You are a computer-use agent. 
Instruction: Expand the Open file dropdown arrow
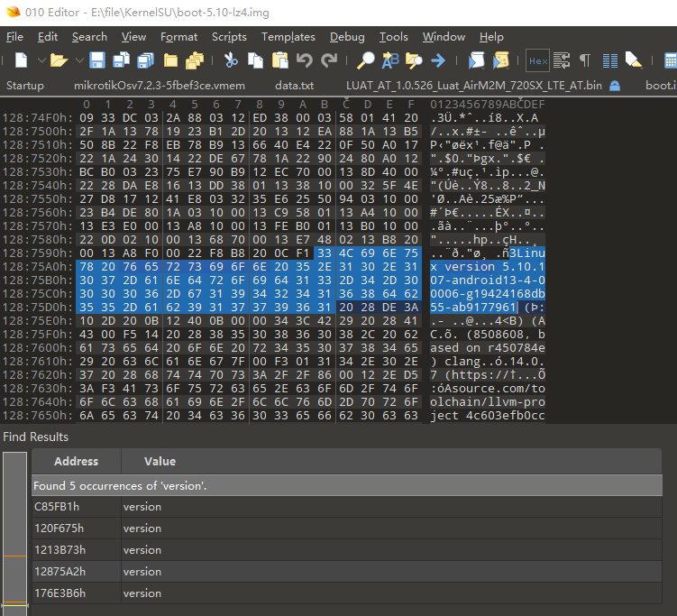77,60
